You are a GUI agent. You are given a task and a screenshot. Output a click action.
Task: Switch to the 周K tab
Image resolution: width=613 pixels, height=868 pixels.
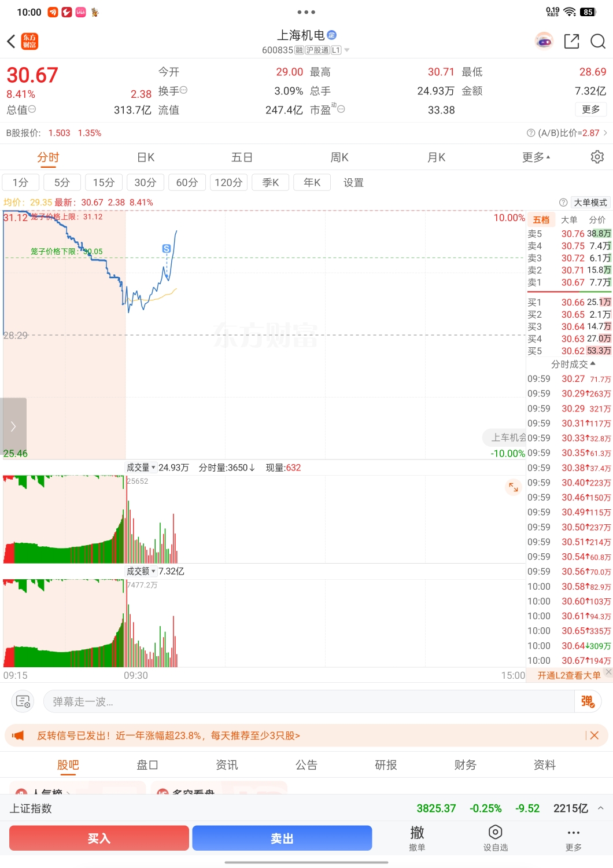pyautogui.click(x=339, y=157)
